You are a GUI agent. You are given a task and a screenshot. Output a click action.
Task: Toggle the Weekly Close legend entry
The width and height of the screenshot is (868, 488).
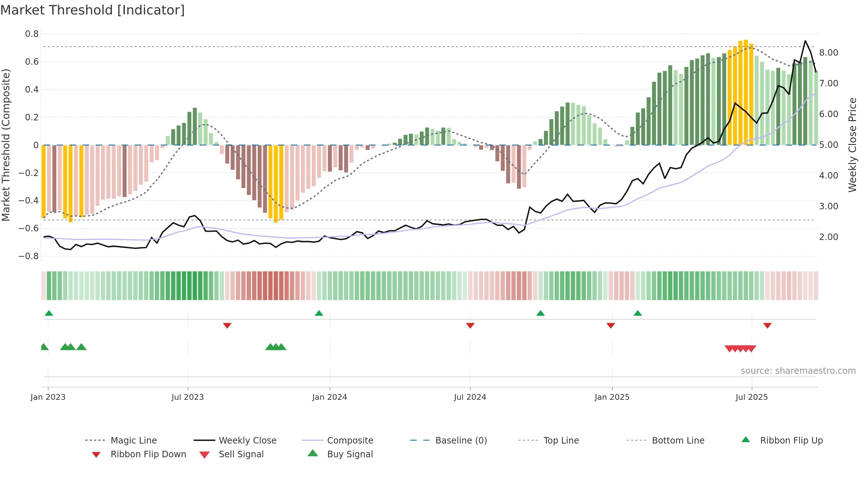click(235, 440)
